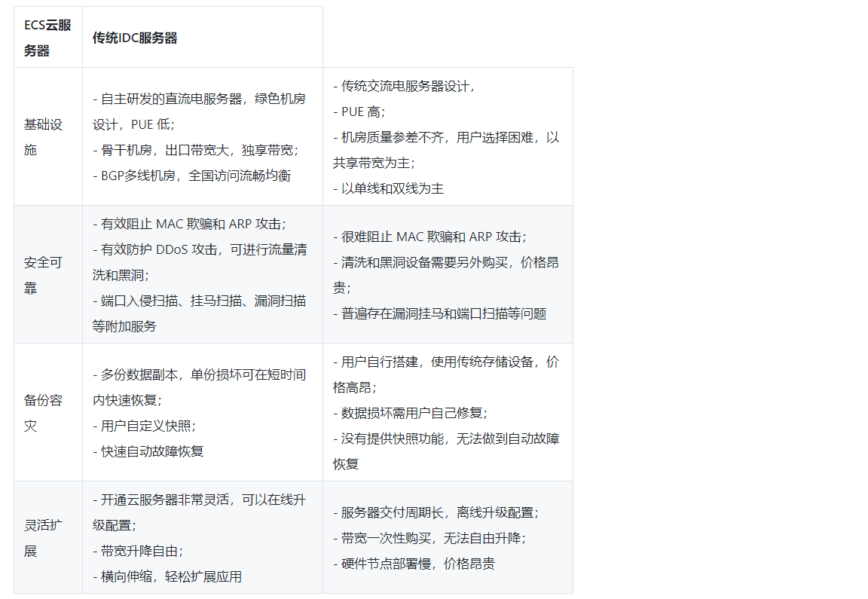
Task: Click text '清洗和黑洞设备需要另外购买'
Action: [x=425, y=262]
